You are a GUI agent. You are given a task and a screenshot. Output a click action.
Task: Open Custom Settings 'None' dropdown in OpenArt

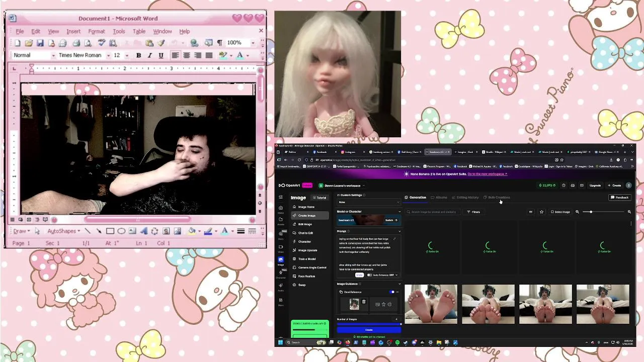[x=369, y=202]
